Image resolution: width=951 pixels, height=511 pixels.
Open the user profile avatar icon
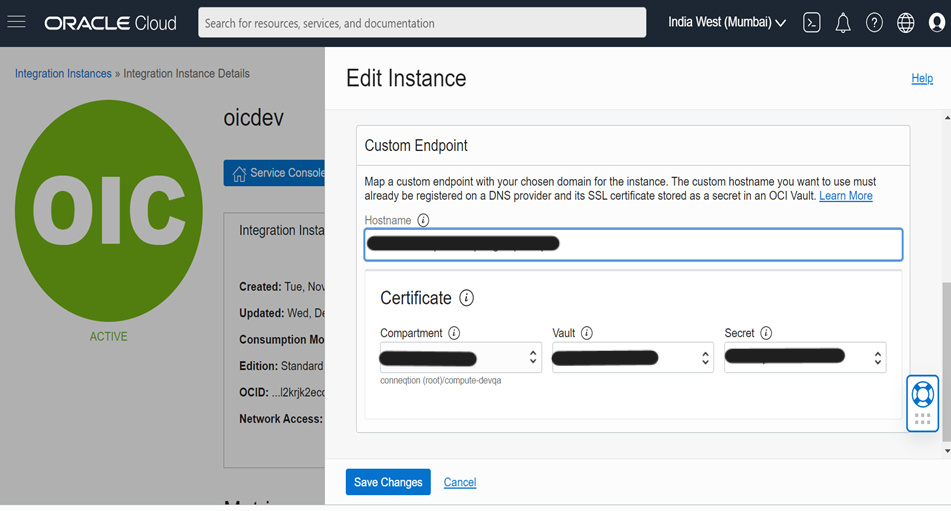point(936,23)
